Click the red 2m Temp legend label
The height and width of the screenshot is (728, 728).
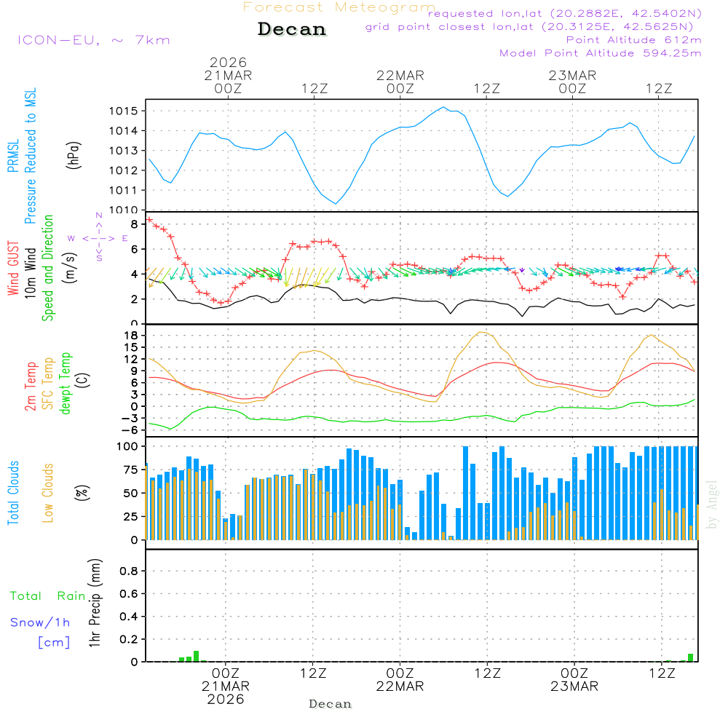coord(31,384)
